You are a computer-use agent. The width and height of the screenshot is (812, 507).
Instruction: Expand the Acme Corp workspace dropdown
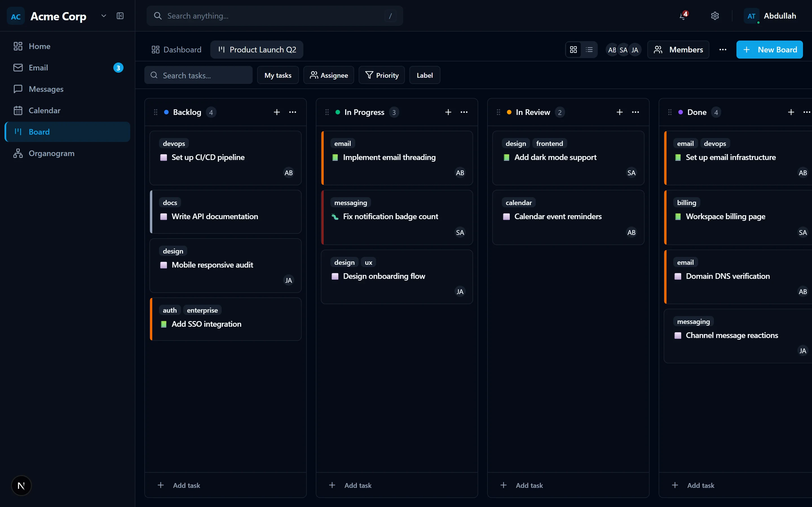pyautogui.click(x=104, y=16)
